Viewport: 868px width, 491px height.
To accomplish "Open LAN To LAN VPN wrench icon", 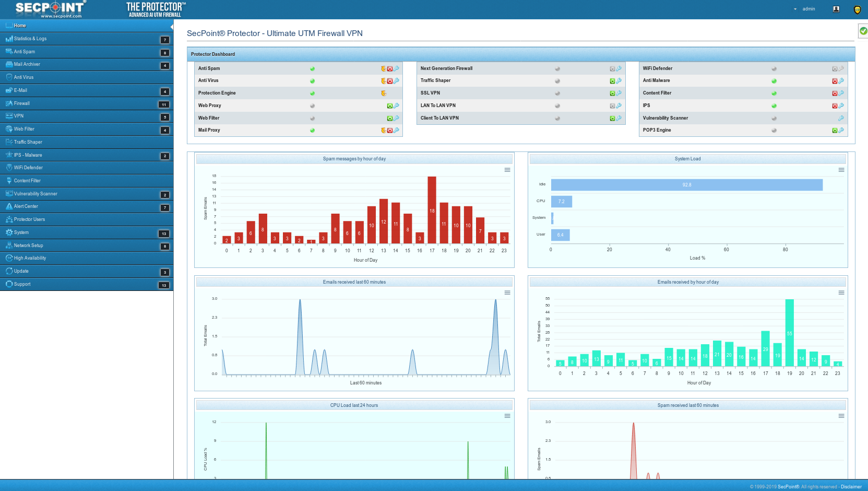I will [x=619, y=106].
